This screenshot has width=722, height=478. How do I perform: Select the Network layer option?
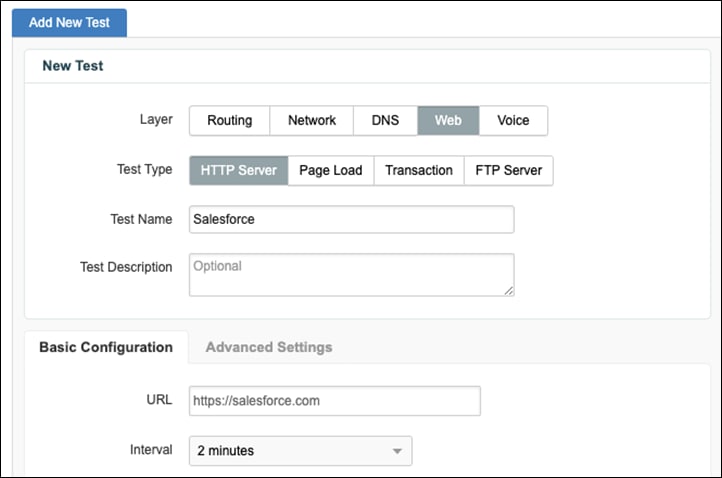[312, 121]
